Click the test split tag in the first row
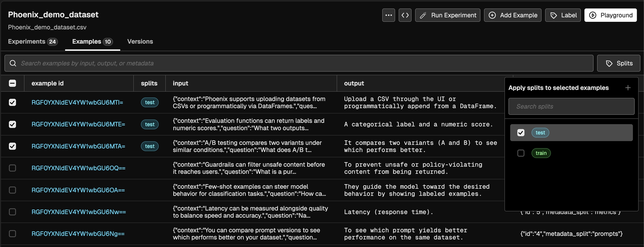The image size is (644, 247). point(150,102)
